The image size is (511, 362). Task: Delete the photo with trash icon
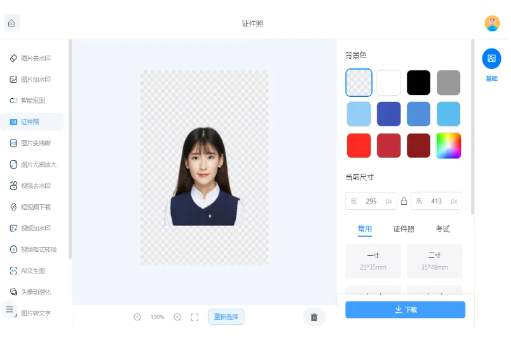coord(314,317)
